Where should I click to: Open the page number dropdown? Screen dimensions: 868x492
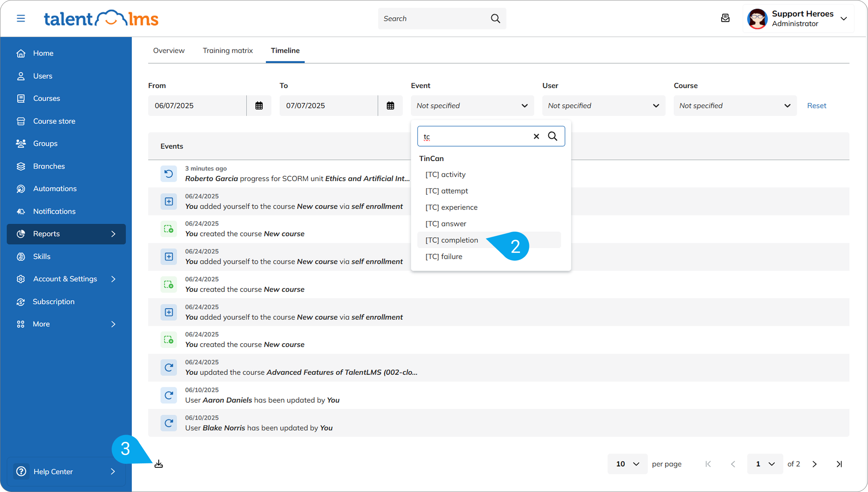coord(765,464)
